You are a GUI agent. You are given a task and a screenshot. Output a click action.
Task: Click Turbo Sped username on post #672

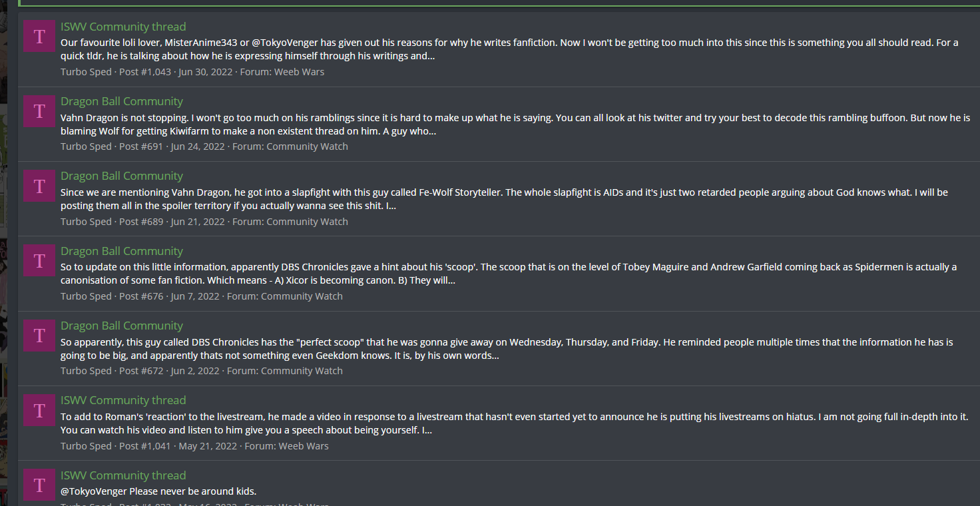point(86,371)
